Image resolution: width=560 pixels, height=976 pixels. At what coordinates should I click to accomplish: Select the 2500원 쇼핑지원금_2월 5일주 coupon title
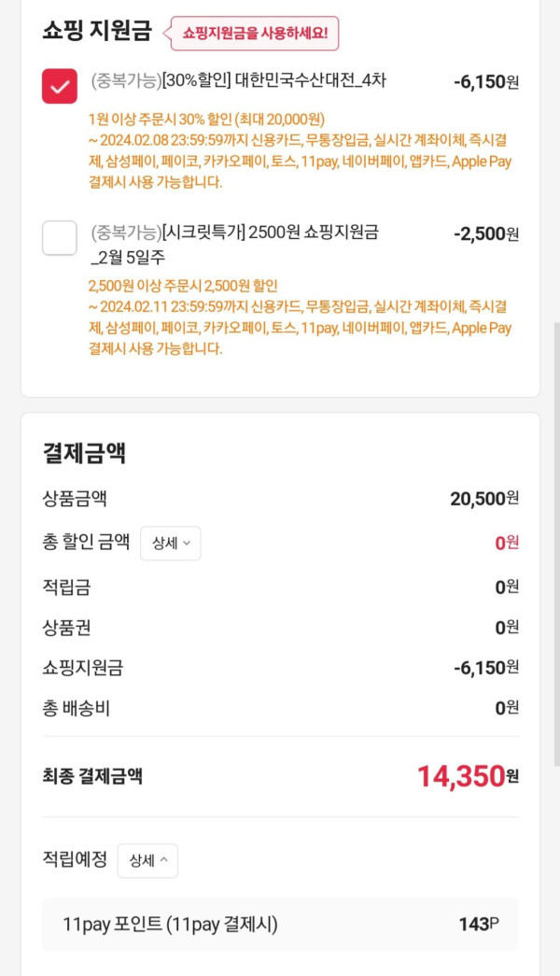233,242
